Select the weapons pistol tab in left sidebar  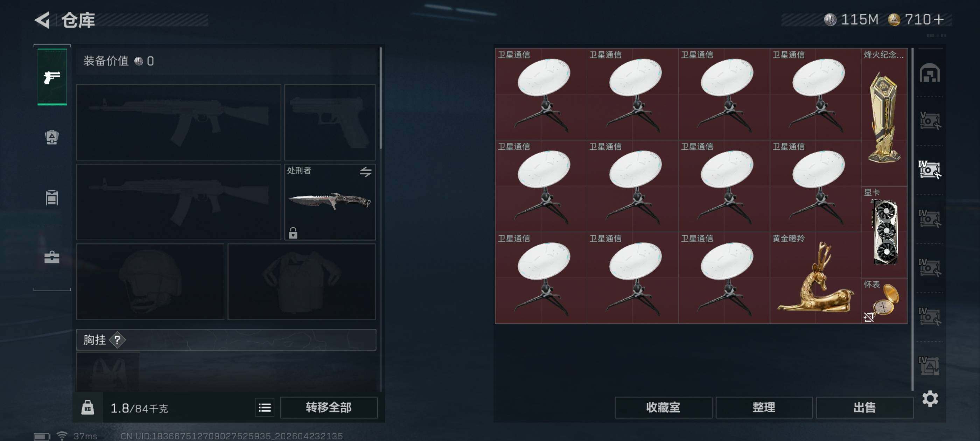click(x=52, y=77)
